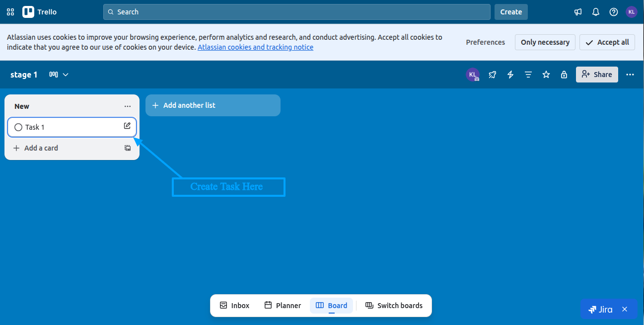Open the help question-mark icon
The image size is (644, 325).
[614, 12]
